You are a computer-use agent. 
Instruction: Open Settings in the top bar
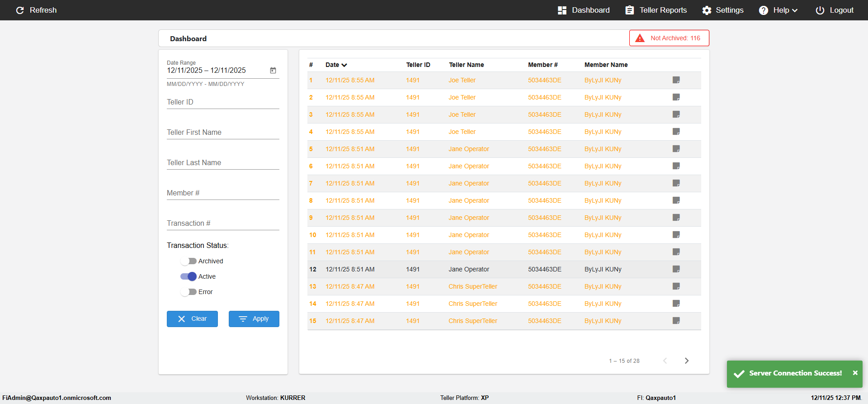click(723, 10)
